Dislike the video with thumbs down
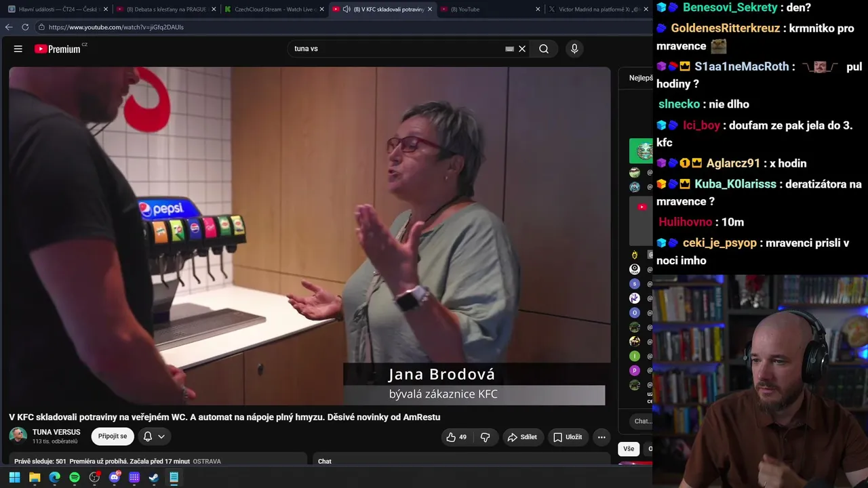868x488 pixels. coord(486,437)
